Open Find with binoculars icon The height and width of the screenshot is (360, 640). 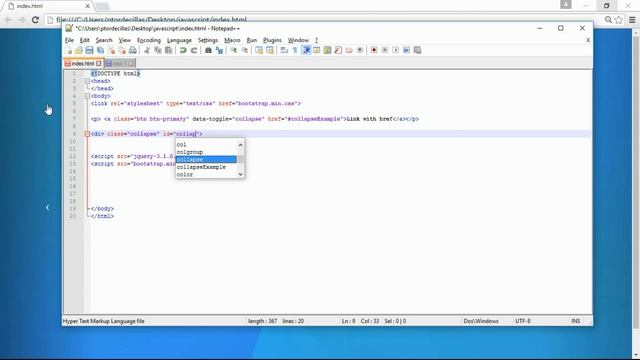click(x=208, y=50)
